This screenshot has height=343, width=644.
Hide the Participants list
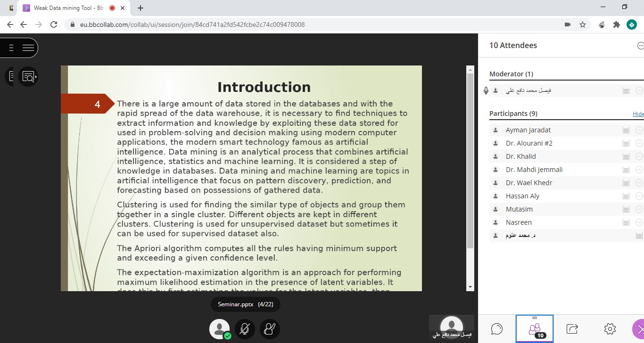click(x=638, y=114)
